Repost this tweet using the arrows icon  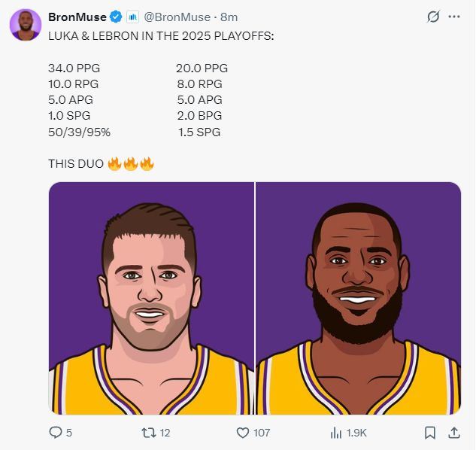click(x=148, y=433)
